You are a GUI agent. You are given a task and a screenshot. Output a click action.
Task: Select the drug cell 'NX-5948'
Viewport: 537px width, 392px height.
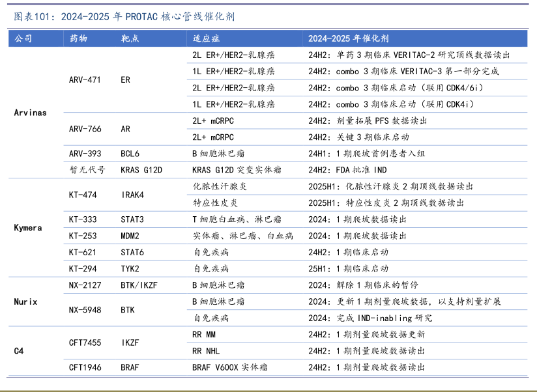click(x=85, y=310)
